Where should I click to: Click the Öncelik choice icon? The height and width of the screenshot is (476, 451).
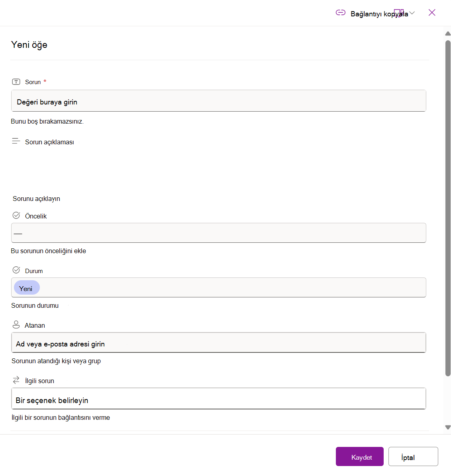coord(16,216)
